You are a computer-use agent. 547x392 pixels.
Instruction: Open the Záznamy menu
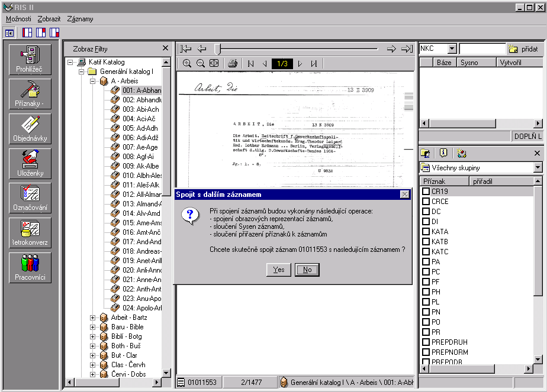click(x=80, y=19)
